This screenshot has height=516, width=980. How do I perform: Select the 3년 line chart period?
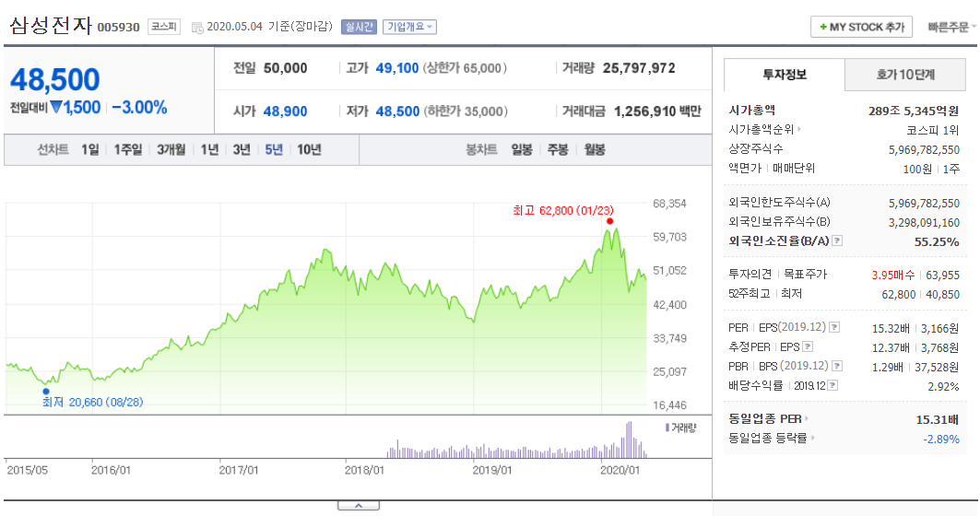(242, 150)
